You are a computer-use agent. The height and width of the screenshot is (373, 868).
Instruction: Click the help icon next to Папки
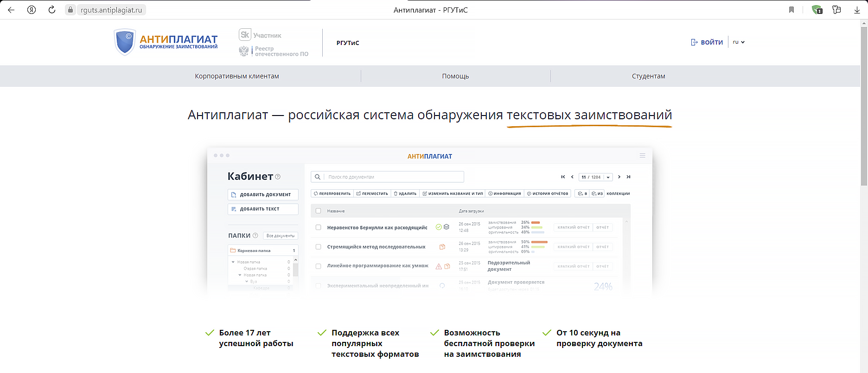tap(255, 235)
